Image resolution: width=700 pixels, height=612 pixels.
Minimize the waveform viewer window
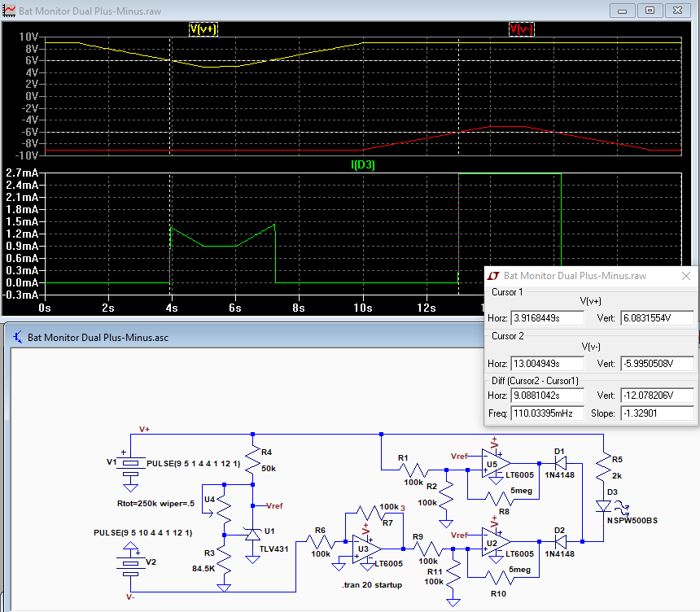pyautogui.click(x=622, y=11)
